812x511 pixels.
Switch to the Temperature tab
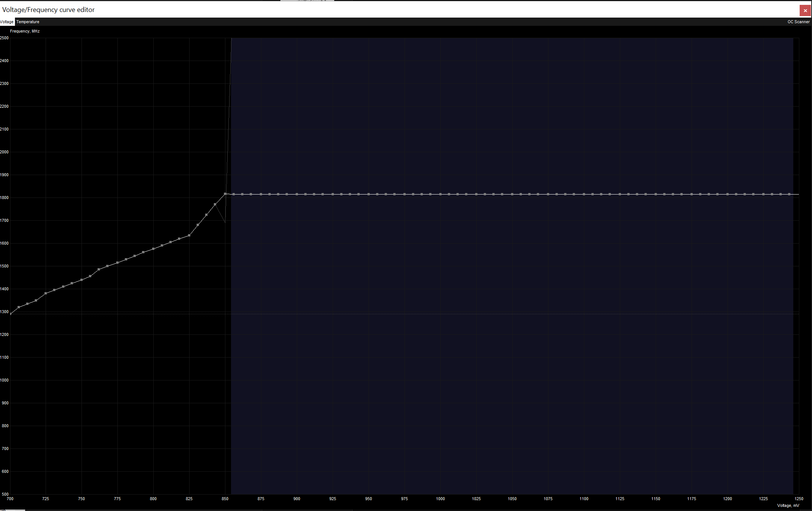tap(28, 22)
